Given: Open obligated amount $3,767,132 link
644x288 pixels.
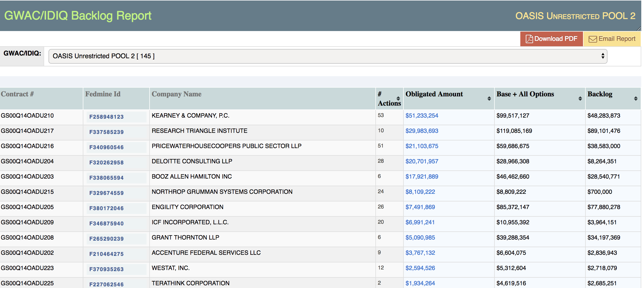Looking at the screenshot, I should pyautogui.click(x=420, y=253).
